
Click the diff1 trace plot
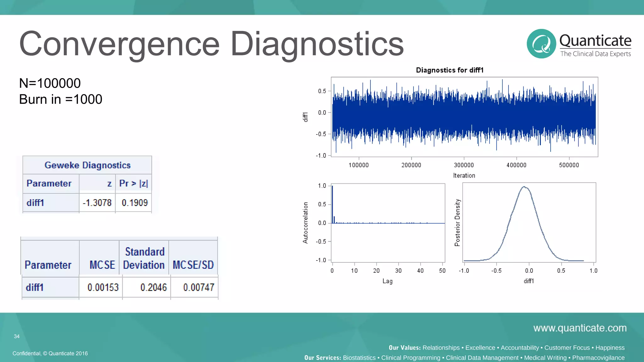click(464, 117)
